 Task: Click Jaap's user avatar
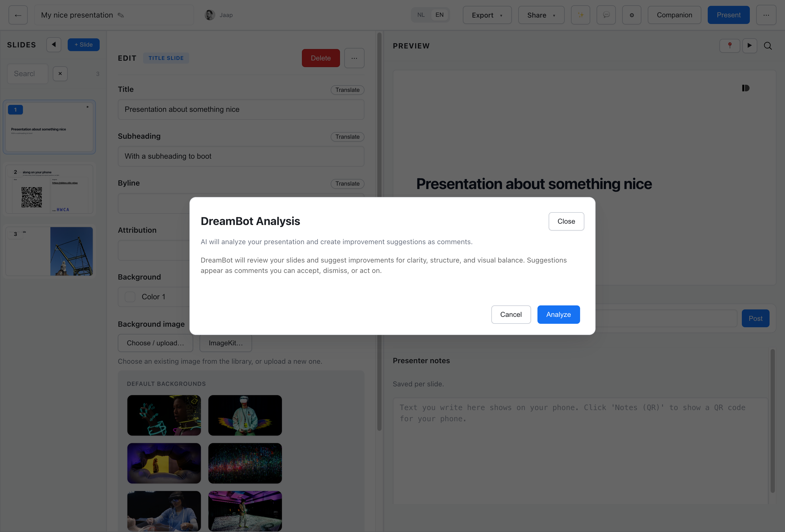(x=210, y=15)
